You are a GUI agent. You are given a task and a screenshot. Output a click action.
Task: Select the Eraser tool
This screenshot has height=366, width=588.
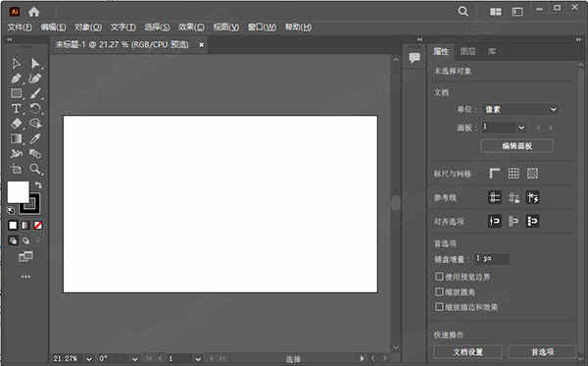point(16,124)
